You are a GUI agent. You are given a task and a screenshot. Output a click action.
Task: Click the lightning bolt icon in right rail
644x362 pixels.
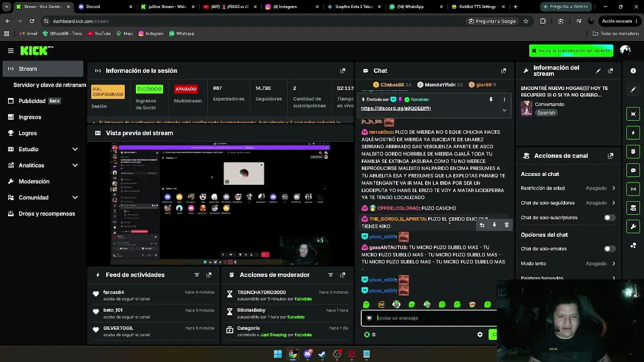[x=633, y=133]
